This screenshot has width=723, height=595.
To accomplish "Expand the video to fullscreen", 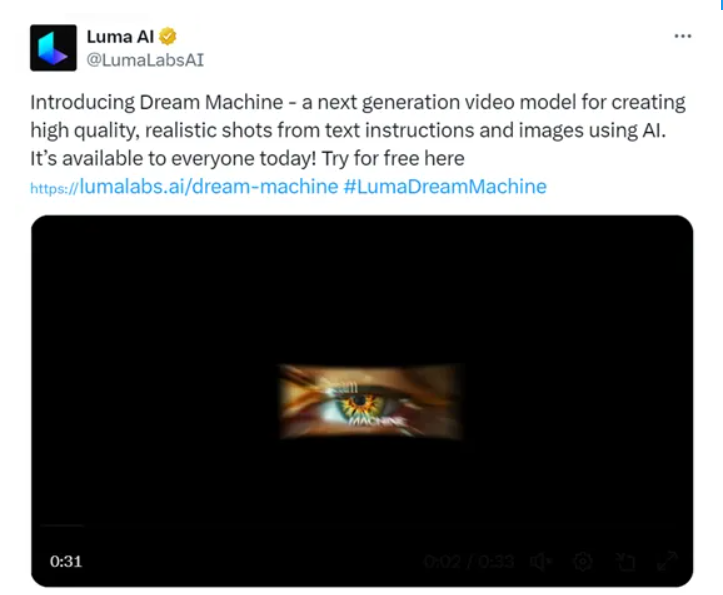I will 667,562.
